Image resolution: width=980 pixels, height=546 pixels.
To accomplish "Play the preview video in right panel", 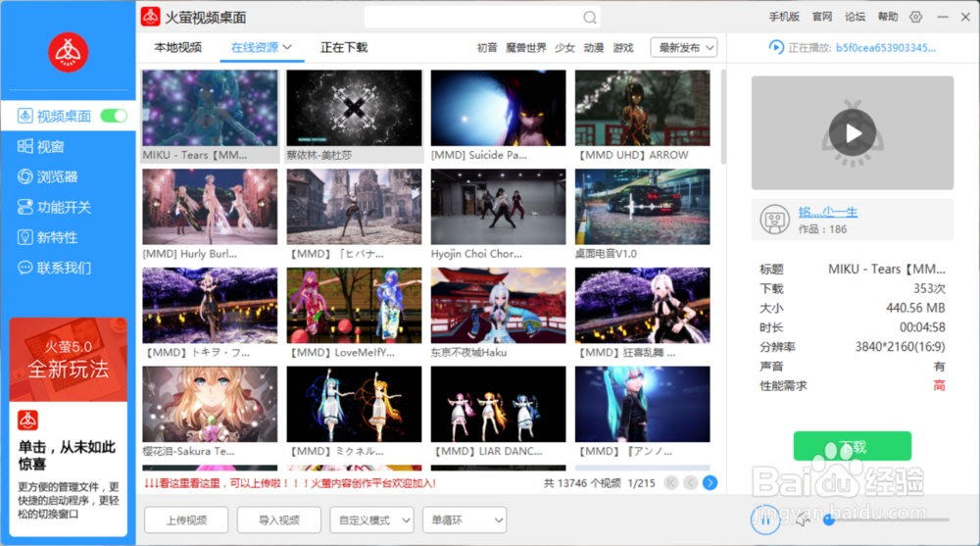I will tap(852, 132).
